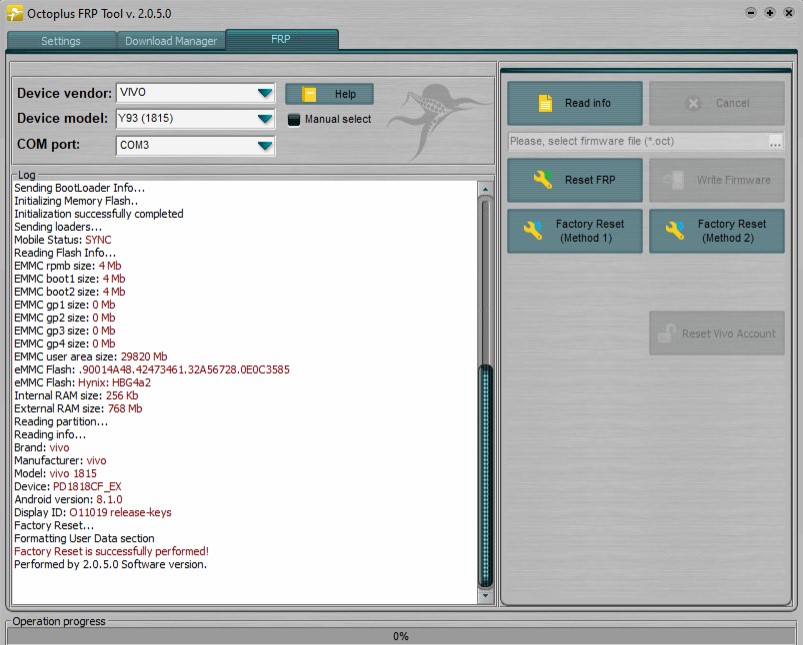Open the Device vendor dropdown arrow

[265, 93]
